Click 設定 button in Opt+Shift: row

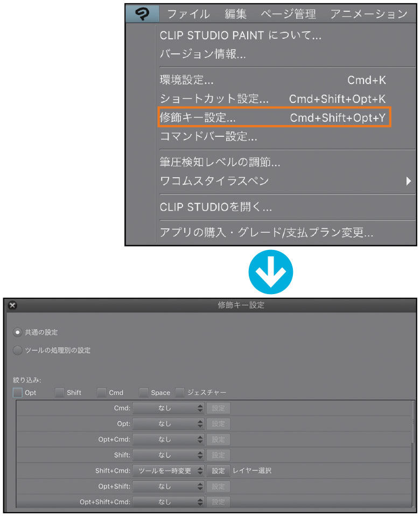219,486
